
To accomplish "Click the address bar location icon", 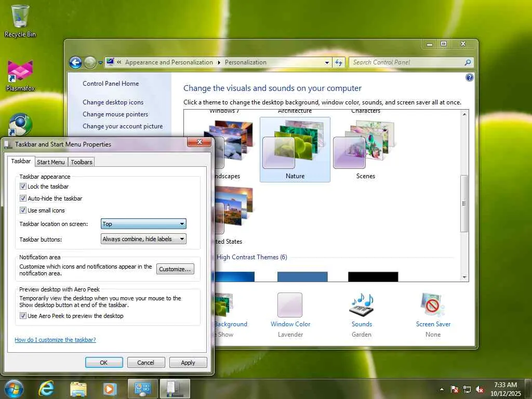I will tap(110, 62).
